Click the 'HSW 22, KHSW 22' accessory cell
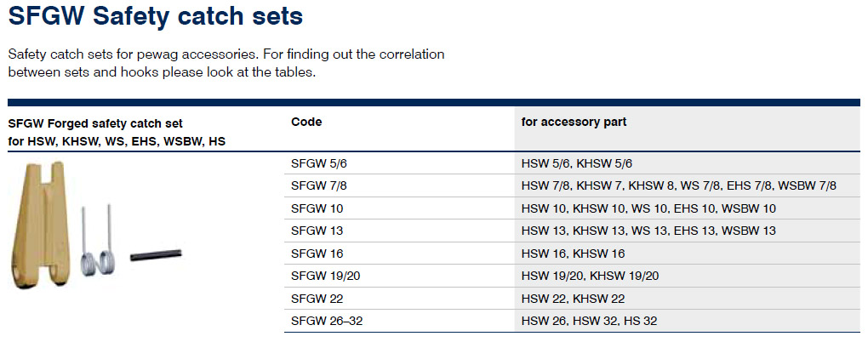This screenshot has width=868, height=342. tap(573, 298)
